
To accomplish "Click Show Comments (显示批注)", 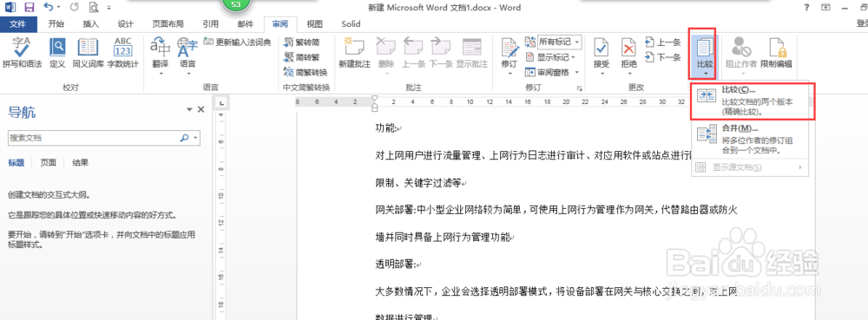I will (x=471, y=53).
